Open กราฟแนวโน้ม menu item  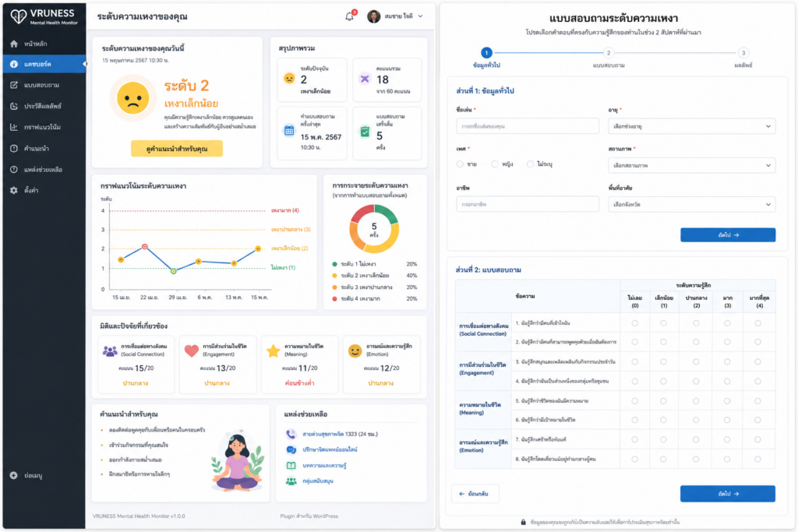tap(44, 127)
